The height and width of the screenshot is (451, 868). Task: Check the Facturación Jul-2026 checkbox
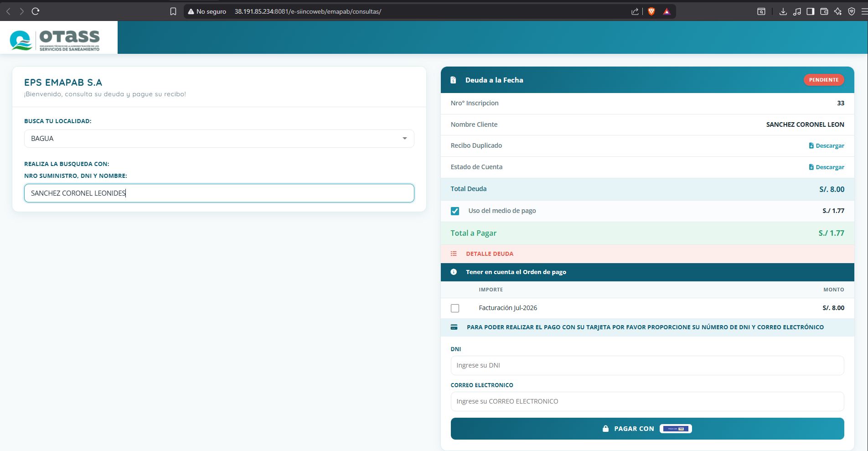(455, 308)
